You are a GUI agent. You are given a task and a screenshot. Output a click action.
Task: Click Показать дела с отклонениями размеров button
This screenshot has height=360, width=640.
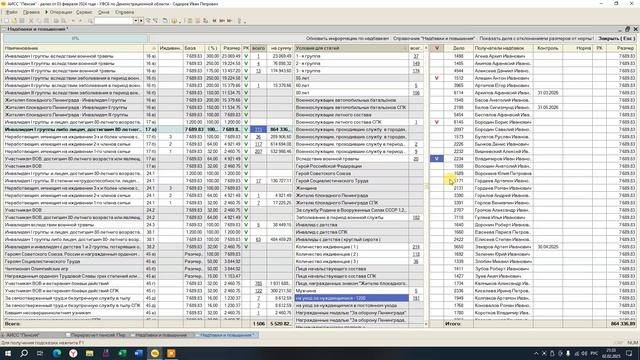point(536,38)
